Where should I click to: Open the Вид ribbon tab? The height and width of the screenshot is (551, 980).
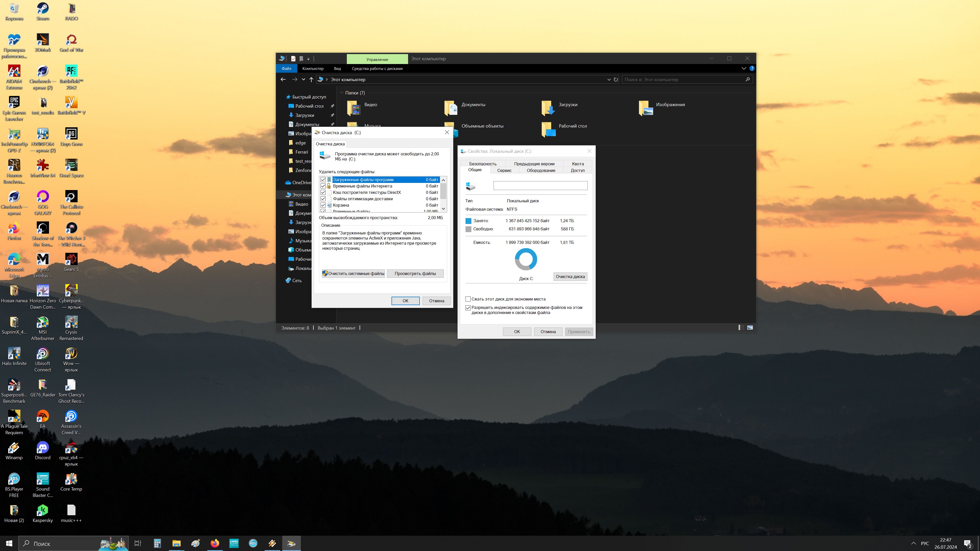pyautogui.click(x=337, y=68)
